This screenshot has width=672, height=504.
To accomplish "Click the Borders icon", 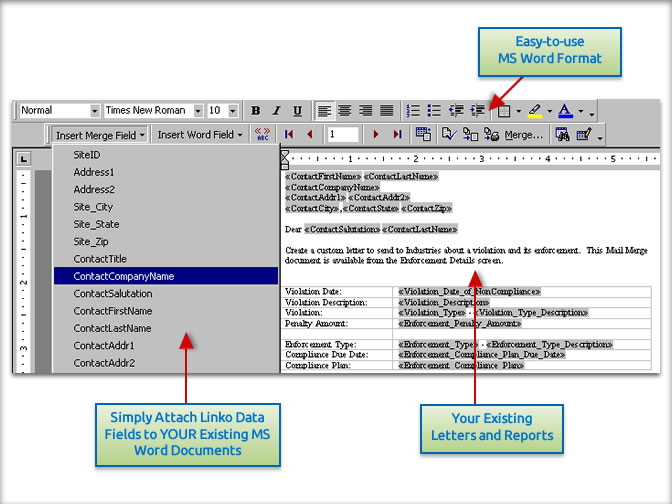I will pos(504,111).
